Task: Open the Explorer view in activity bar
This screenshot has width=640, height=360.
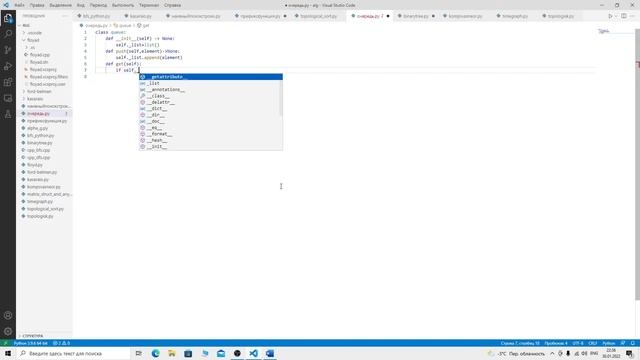Action: (x=8, y=18)
